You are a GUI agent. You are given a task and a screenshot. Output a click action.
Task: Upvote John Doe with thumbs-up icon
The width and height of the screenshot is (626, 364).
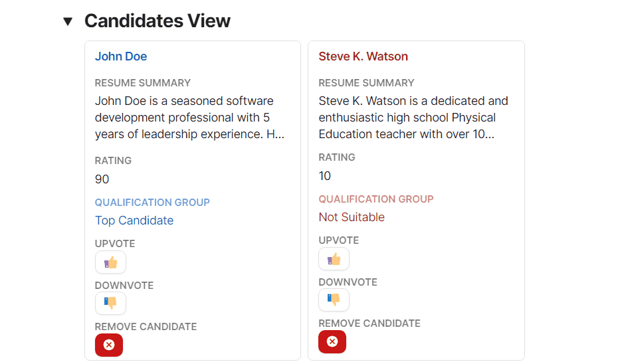110,262
